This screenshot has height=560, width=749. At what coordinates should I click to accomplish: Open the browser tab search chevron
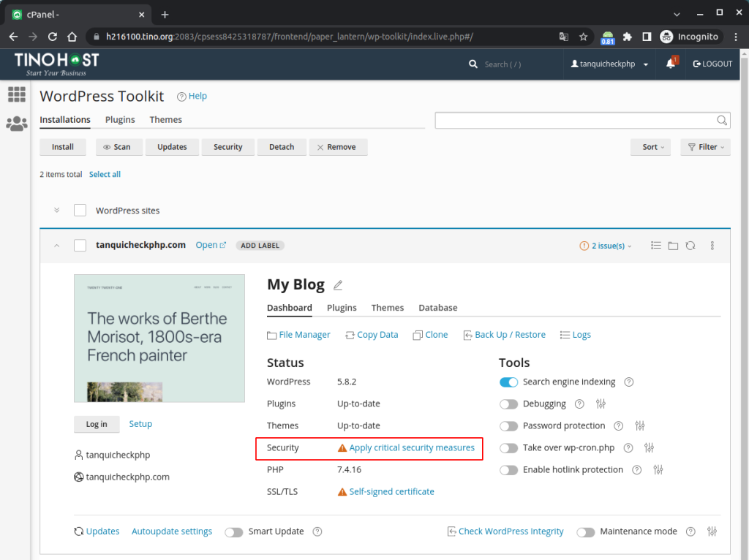[677, 15]
